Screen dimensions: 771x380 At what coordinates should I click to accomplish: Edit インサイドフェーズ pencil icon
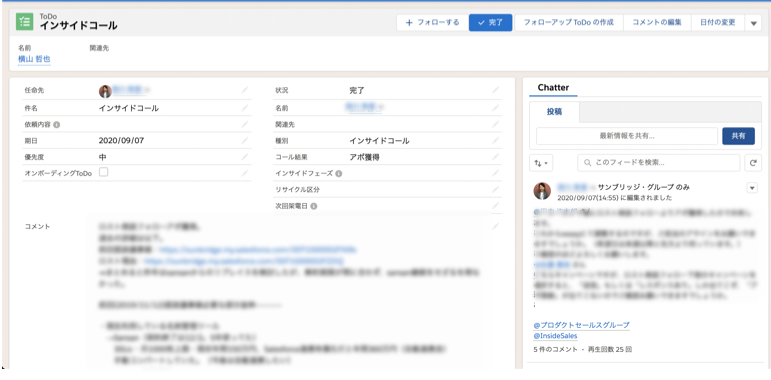[496, 173]
